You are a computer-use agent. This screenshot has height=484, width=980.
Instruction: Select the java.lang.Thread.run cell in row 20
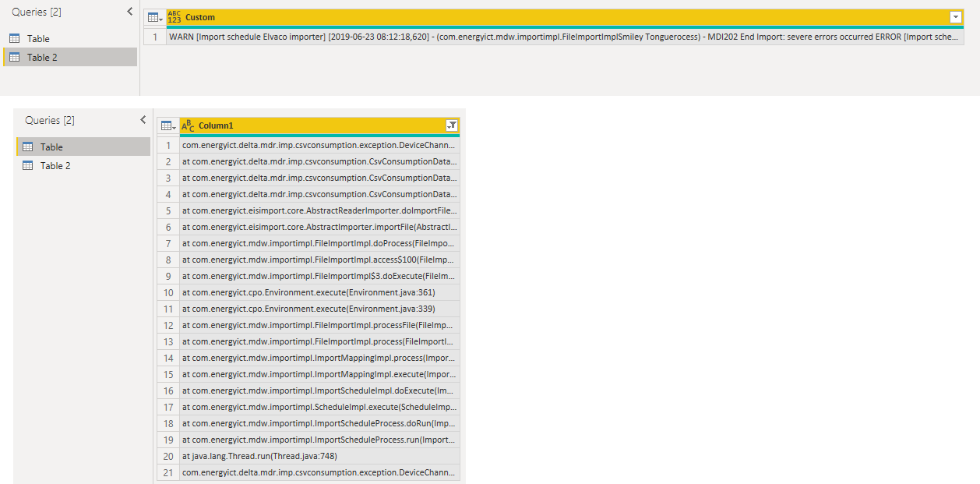coord(319,456)
